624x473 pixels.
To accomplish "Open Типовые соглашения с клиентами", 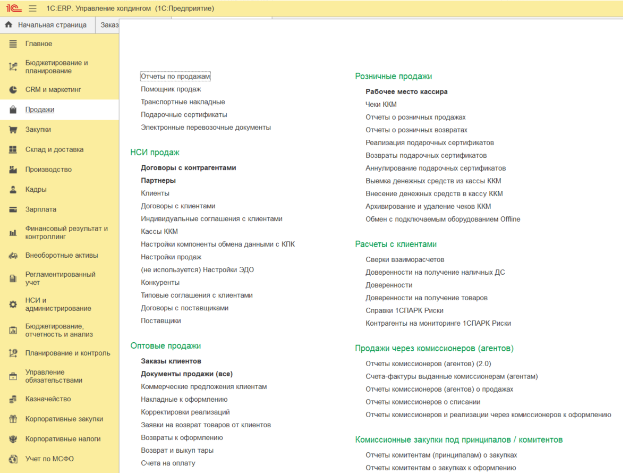I will coord(197,295).
